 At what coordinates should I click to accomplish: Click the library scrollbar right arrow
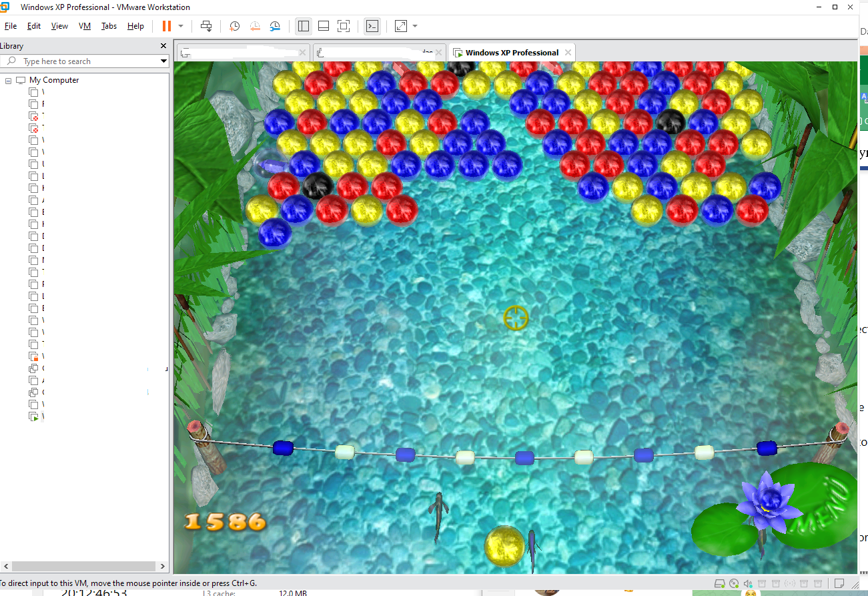(x=163, y=566)
